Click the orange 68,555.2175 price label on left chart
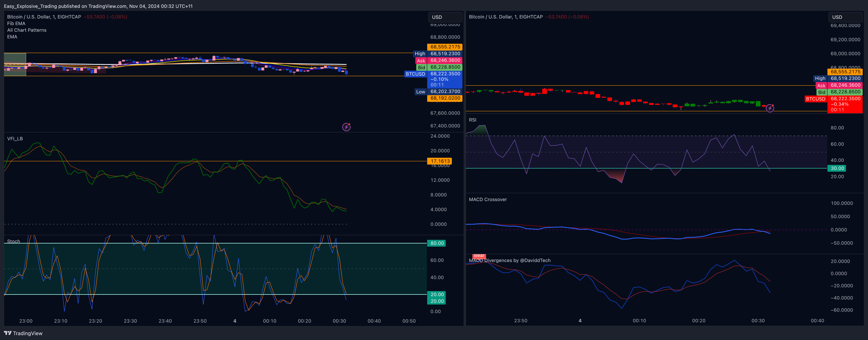The width and height of the screenshot is (868, 340). (x=445, y=47)
